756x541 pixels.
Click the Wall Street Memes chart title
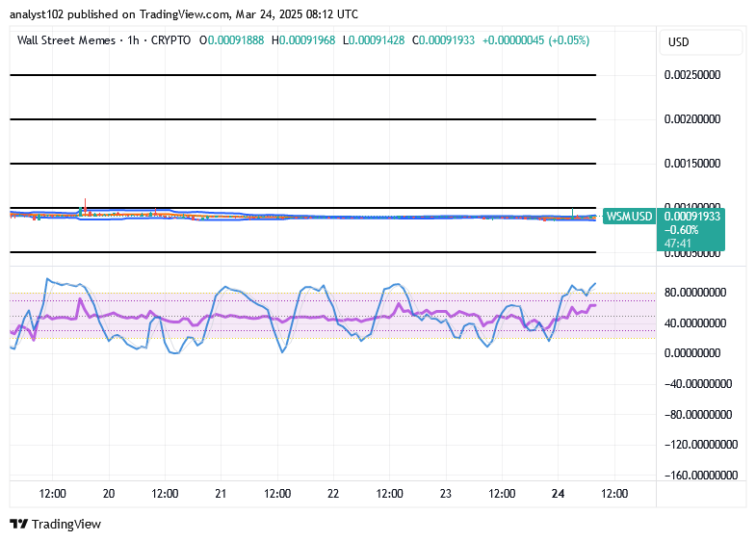point(66,40)
